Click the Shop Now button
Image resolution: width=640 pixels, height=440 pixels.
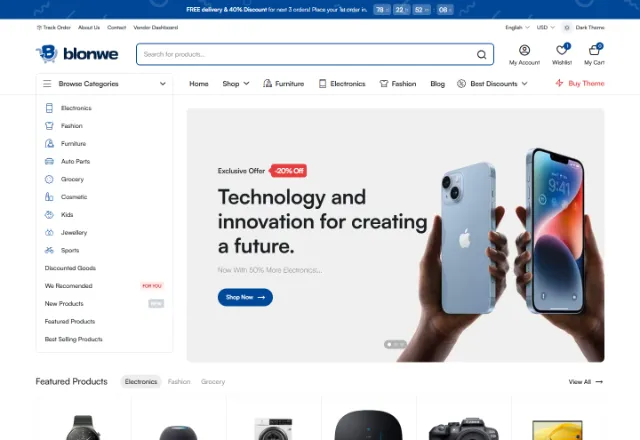coord(245,297)
